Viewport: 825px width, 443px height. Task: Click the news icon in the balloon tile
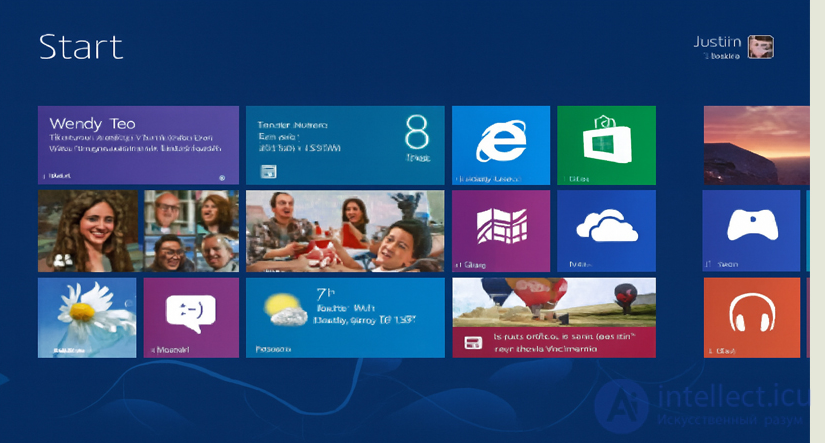point(473,343)
